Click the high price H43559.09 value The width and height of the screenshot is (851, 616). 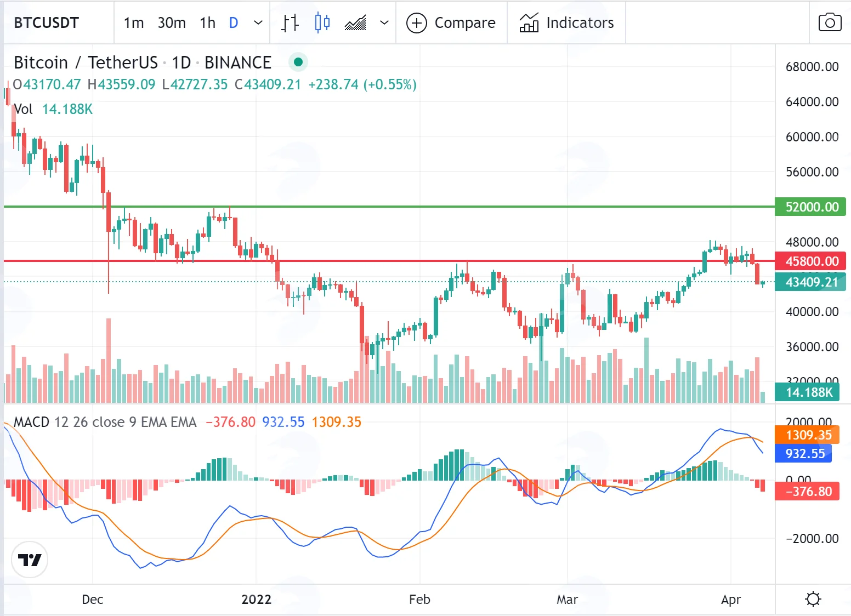click(x=121, y=84)
